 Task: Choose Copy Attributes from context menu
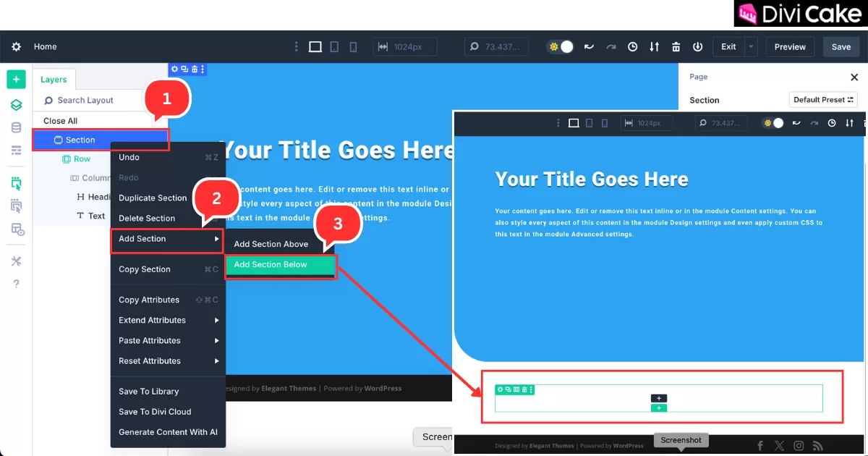[168, 300]
